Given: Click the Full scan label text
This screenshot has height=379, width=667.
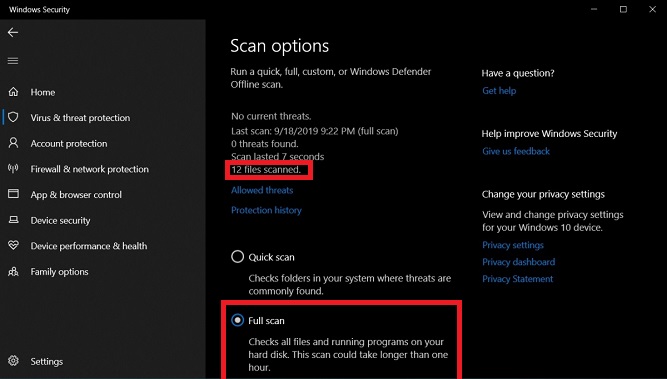Looking at the screenshot, I should pyautogui.click(x=266, y=321).
